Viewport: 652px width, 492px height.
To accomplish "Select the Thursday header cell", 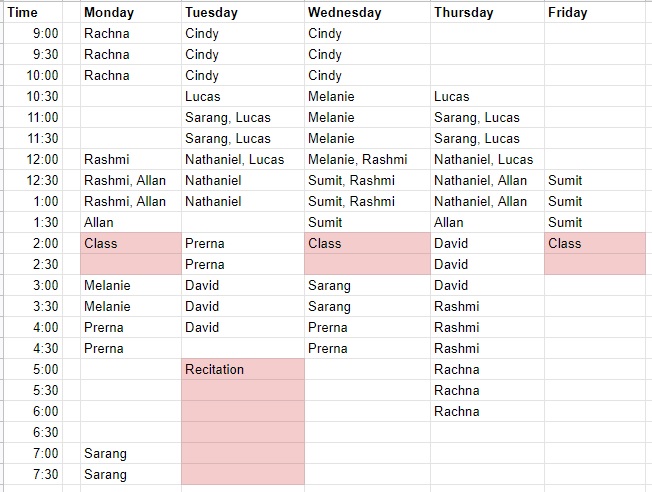I will pos(487,13).
